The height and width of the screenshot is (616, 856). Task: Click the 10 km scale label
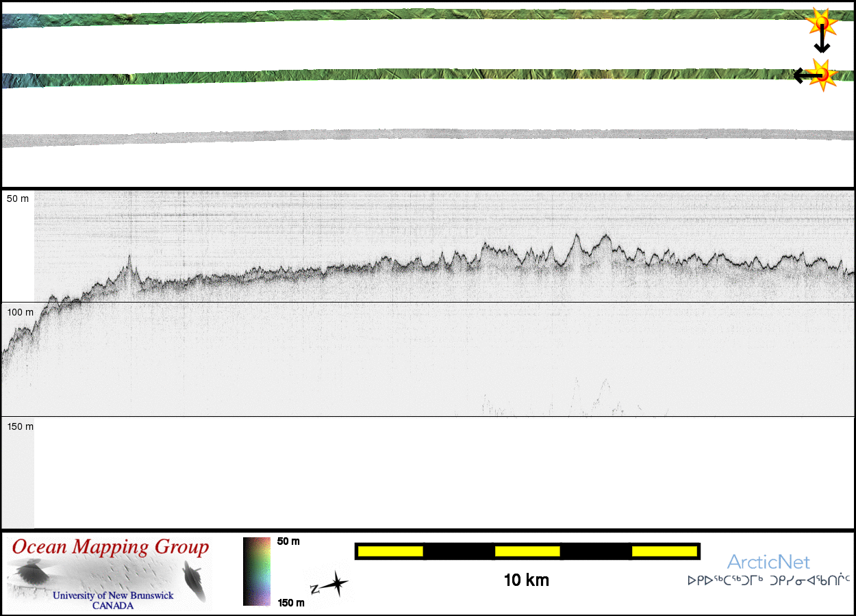pyautogui.click(x=526, y=580)
